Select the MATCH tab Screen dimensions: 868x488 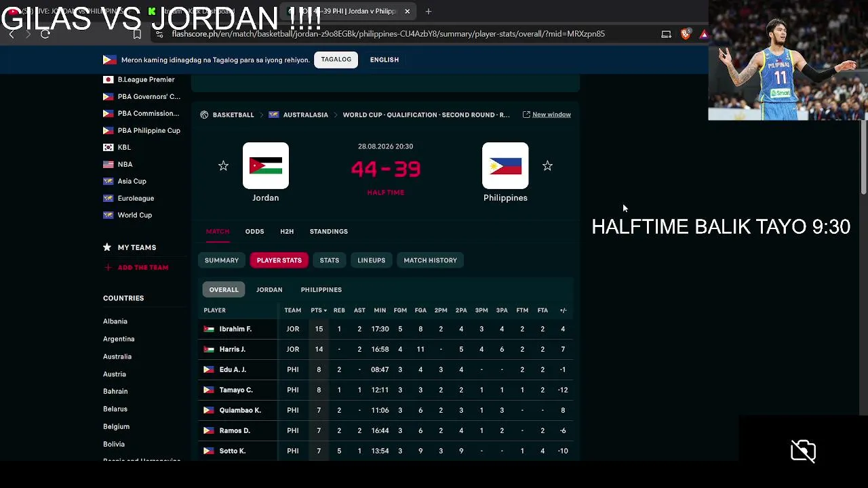click(x=218, y=231)
